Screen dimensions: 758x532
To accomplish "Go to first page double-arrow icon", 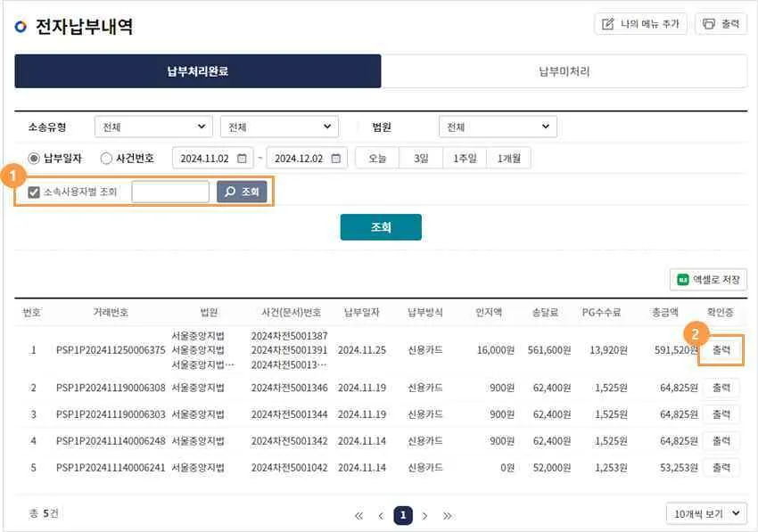I will click(358, 516).
